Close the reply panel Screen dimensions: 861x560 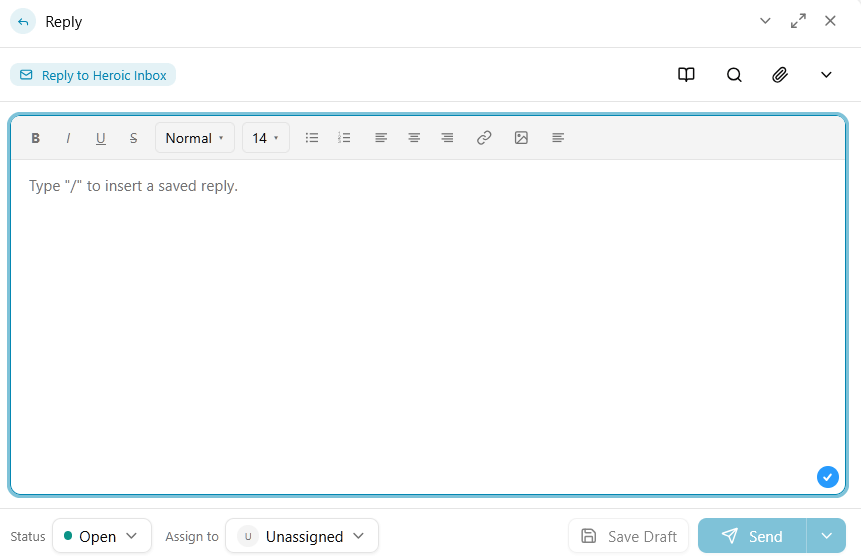tap(830, 21)
